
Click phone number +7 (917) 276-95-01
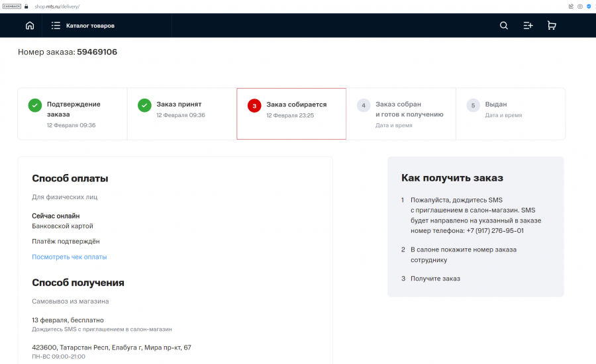point(495,230)
